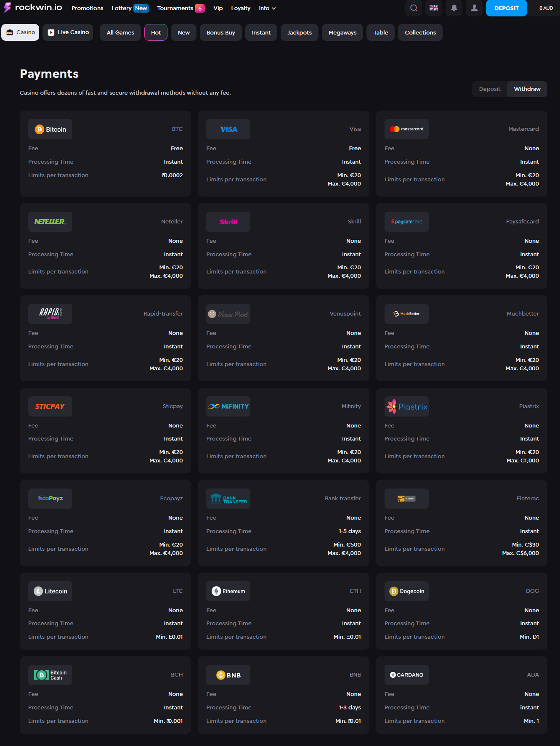560x746 pixels.
Task: Click the Venus Point logo
Action: click(x=228, y=314)
